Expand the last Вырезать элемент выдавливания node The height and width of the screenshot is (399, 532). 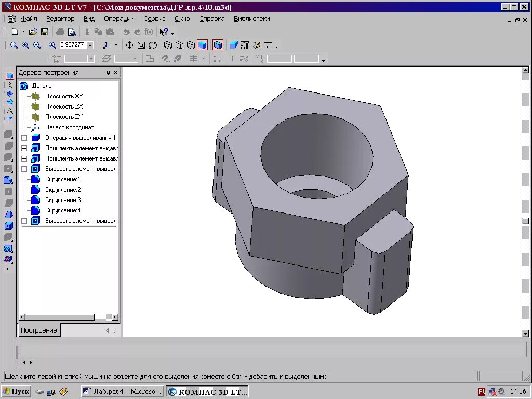pos(24,221)
